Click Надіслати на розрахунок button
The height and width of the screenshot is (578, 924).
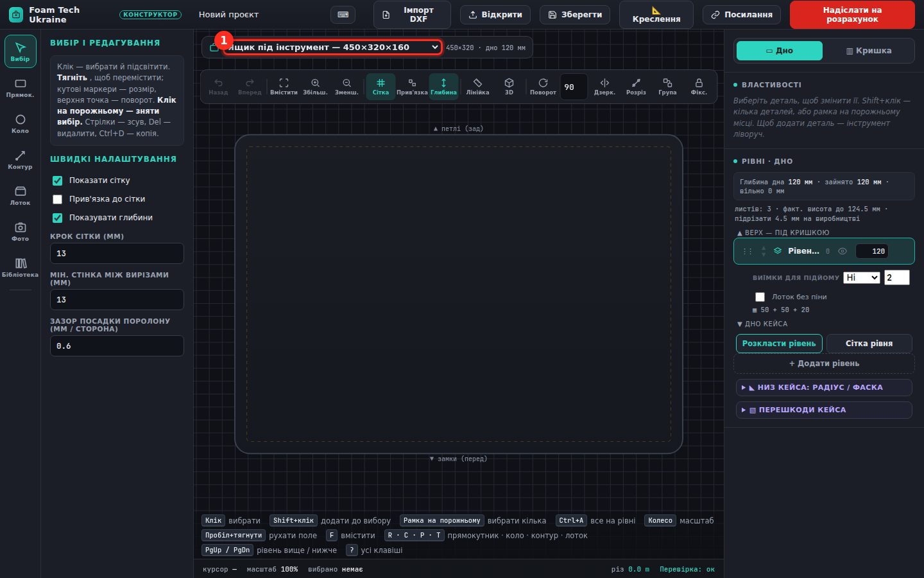pos(852,15)
